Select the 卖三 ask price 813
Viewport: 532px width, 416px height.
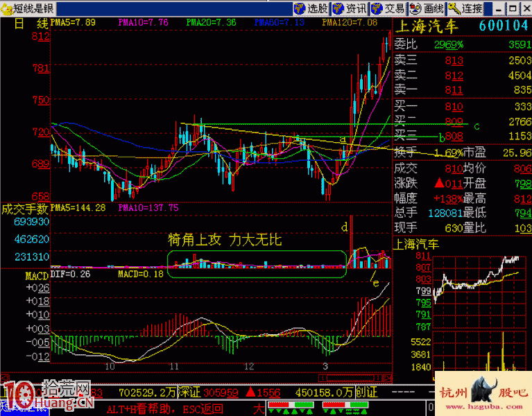coord(454,60)
